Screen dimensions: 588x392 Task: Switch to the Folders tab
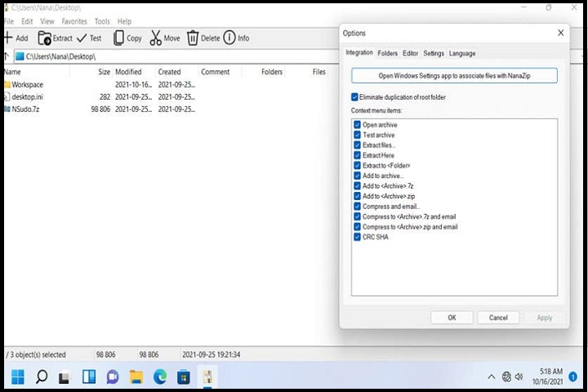pyautogui.click(x=387, y=53)
